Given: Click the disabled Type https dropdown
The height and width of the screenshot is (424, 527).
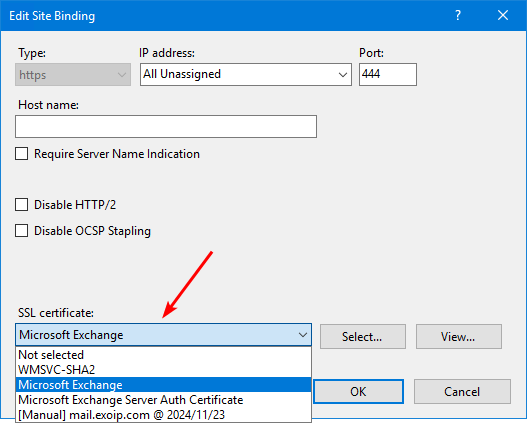Looking at the screenshot, I should tap(73, 75).
